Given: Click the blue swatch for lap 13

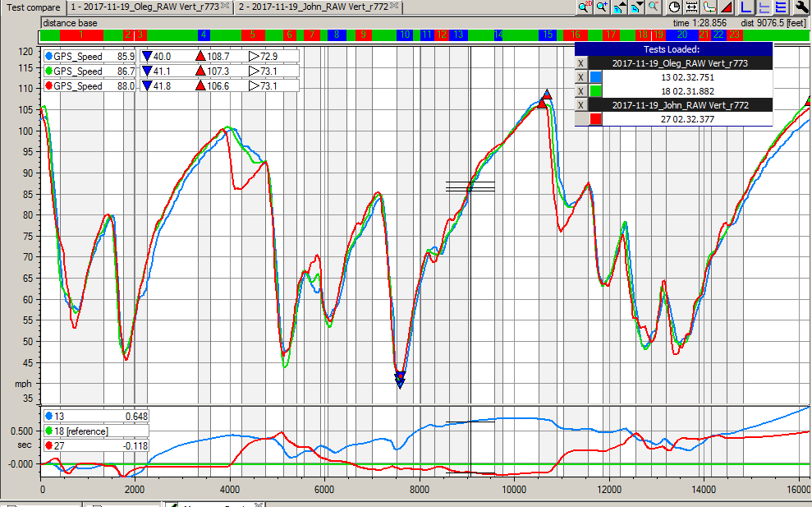Looking at the screenshot, I should click(595, 77).
